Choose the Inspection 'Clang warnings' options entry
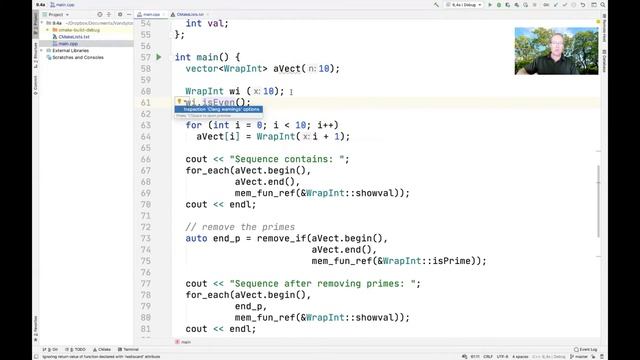Image resolution: width=640 pixels, height=360 pixels. point(219,109)
